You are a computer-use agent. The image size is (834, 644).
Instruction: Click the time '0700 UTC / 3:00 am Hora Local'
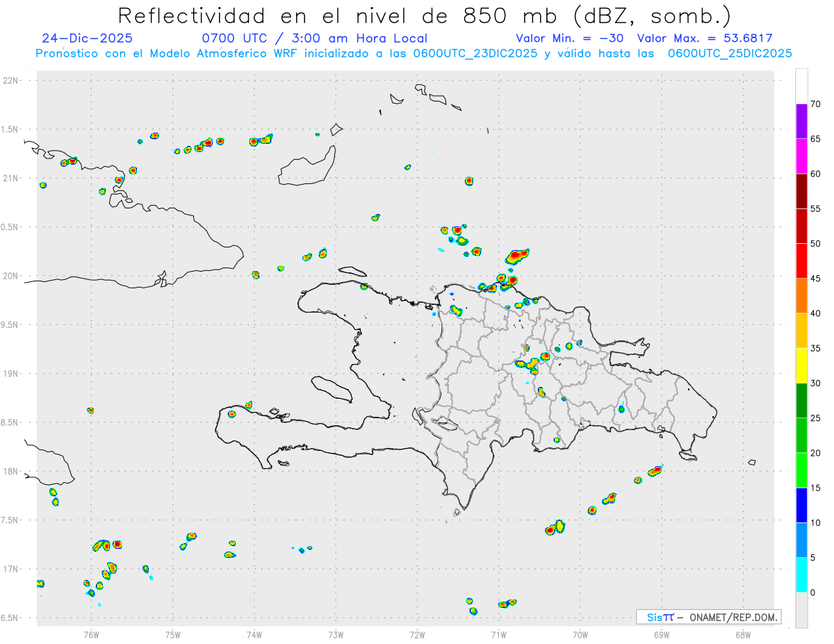[x=315, y=38]
